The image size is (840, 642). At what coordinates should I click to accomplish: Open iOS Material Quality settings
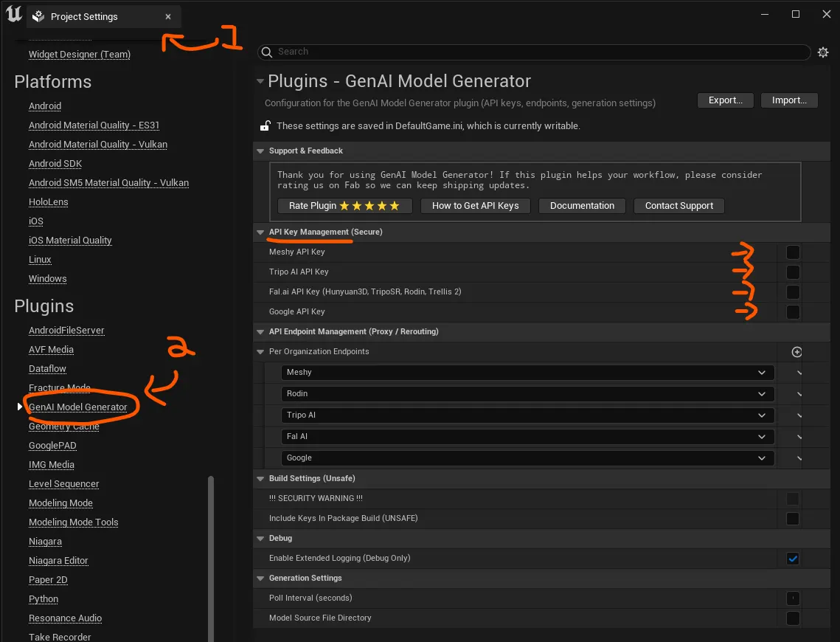click(70, 241)
